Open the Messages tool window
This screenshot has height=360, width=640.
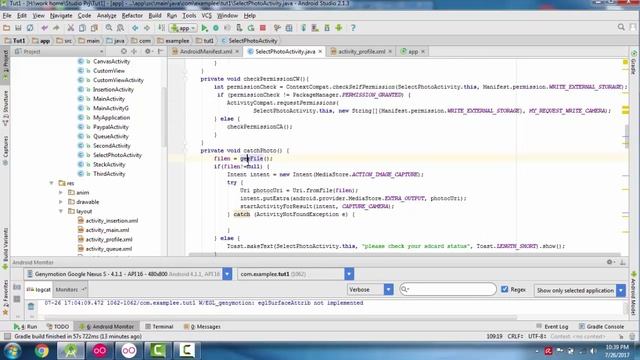202,327
